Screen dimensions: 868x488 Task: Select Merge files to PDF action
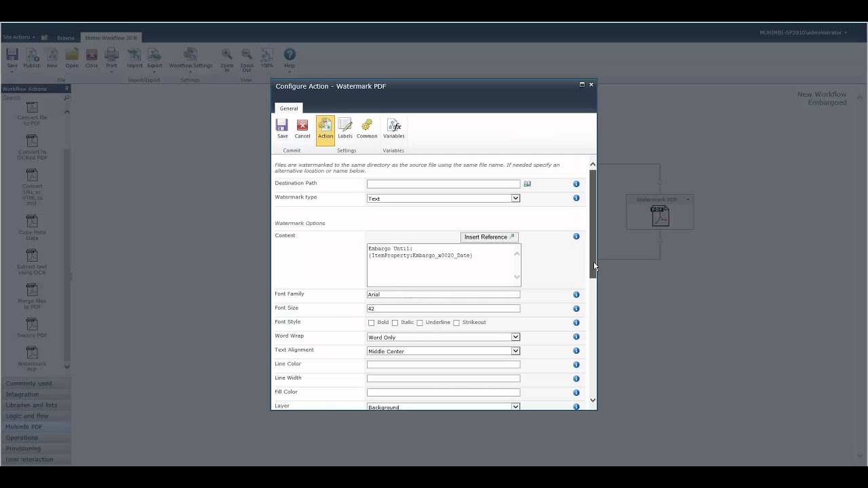tap(32, 296)
